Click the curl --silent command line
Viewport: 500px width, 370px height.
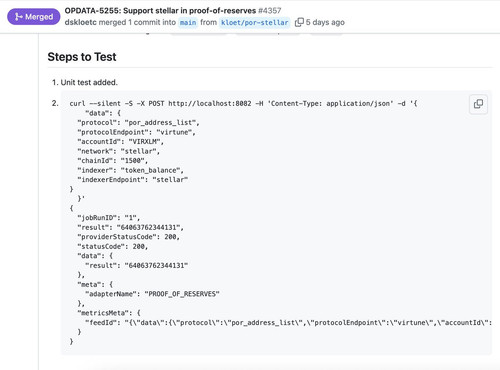[x=243, y=104]
